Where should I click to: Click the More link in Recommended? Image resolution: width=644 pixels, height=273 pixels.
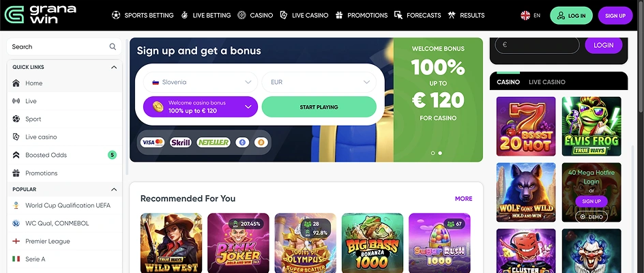[463, 199]
